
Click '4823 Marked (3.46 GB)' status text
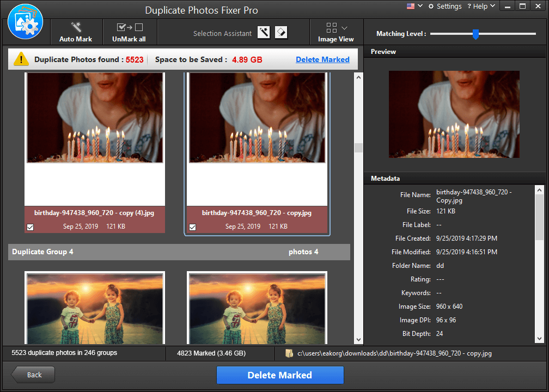pos(211,353)
